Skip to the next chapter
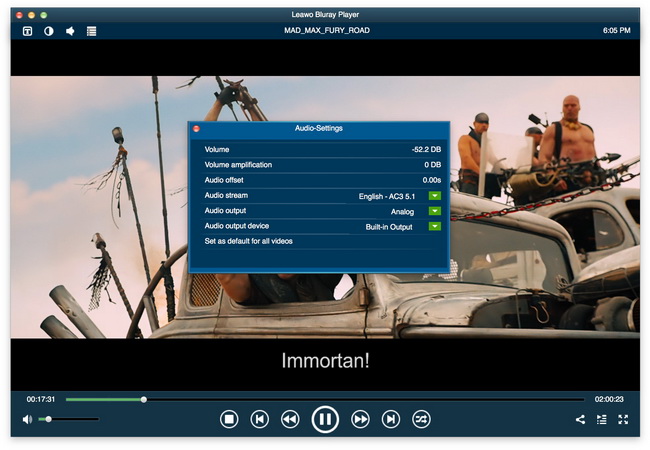The width and height of the screenshot is (650, 450). [391, 419]
